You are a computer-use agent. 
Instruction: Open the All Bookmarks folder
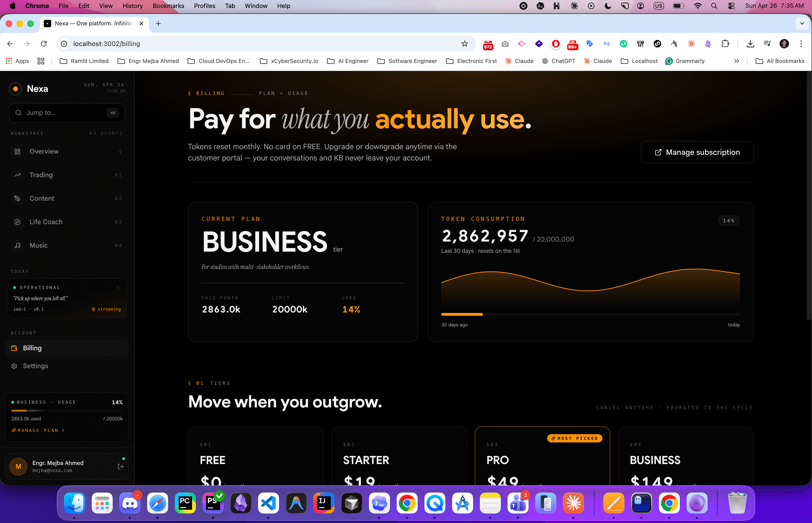pyautogui.click(x=780, y=61)
